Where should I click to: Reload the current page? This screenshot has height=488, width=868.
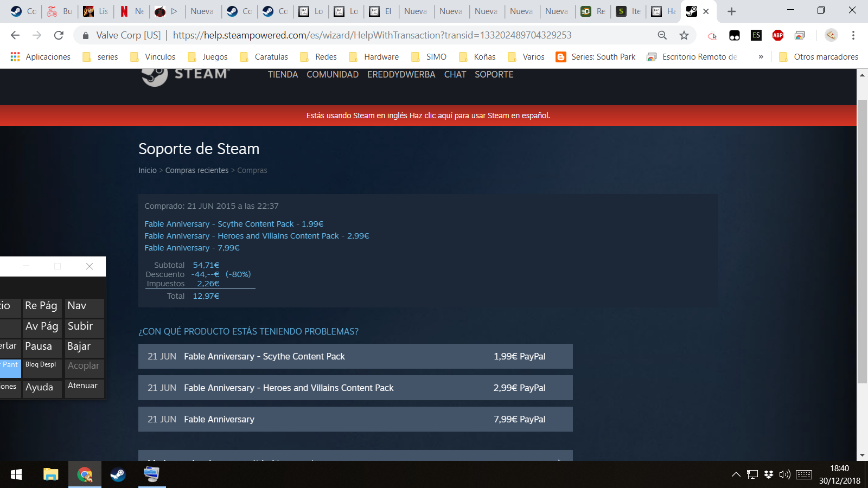pyautogui.click(x=59, y=35)
